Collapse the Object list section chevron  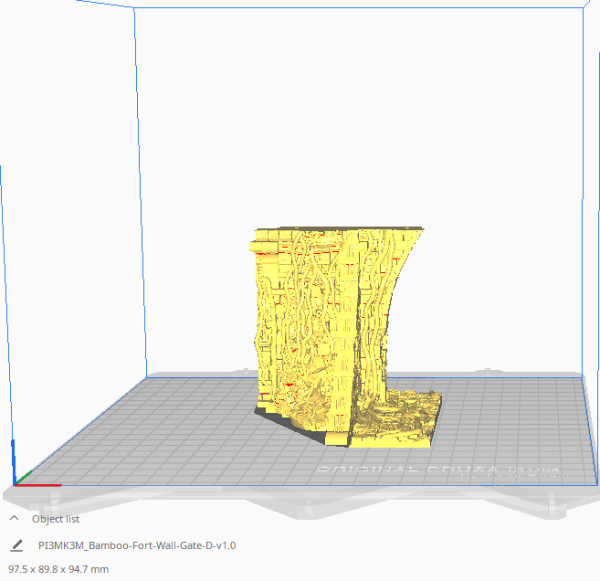(15, 519)
